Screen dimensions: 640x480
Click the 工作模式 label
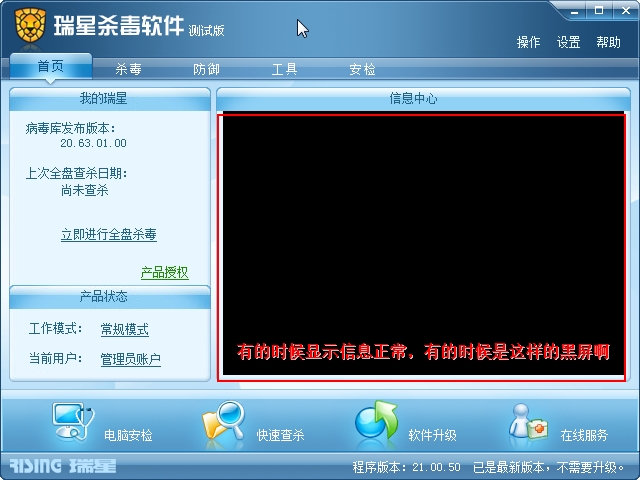tap(56, 328)
